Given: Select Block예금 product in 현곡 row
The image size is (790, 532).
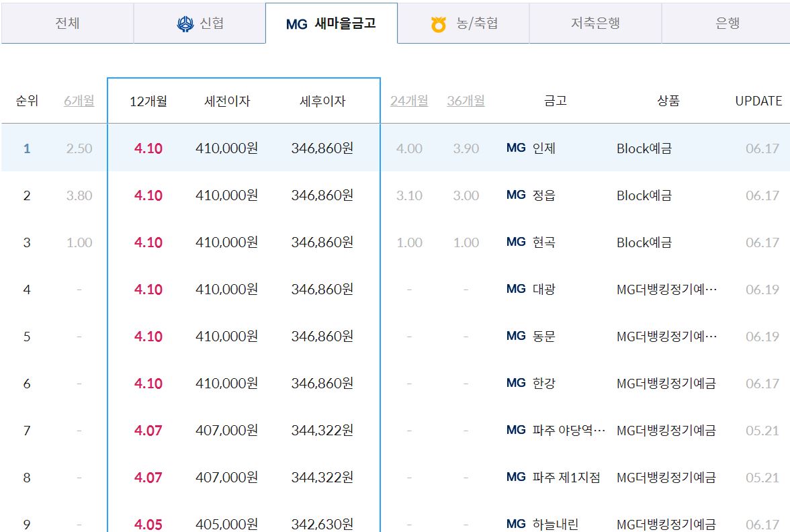Looking at the screenshot, I should [644, 242].
